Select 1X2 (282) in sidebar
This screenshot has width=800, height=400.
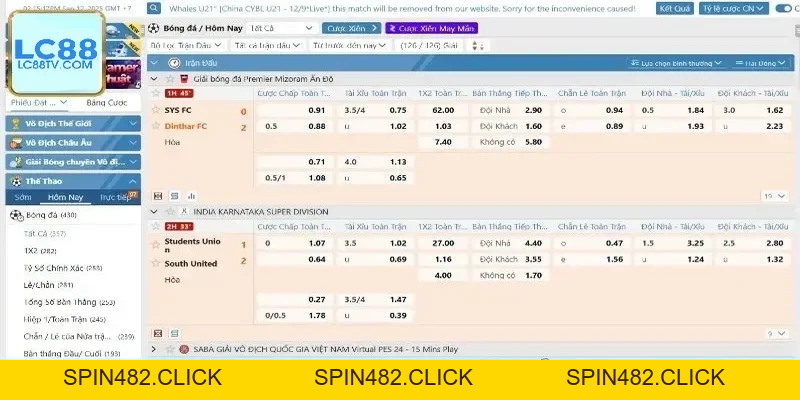click(40, 251)
